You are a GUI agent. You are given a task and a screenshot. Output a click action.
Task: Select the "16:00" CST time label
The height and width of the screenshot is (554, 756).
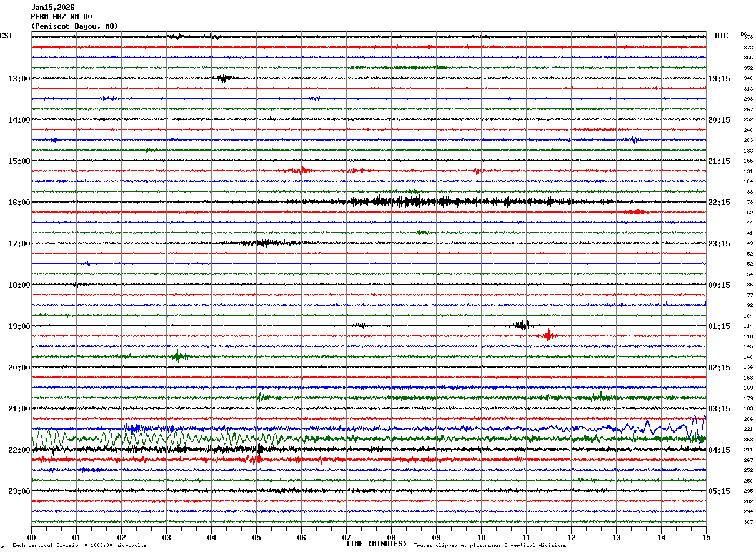coord(19,203)
